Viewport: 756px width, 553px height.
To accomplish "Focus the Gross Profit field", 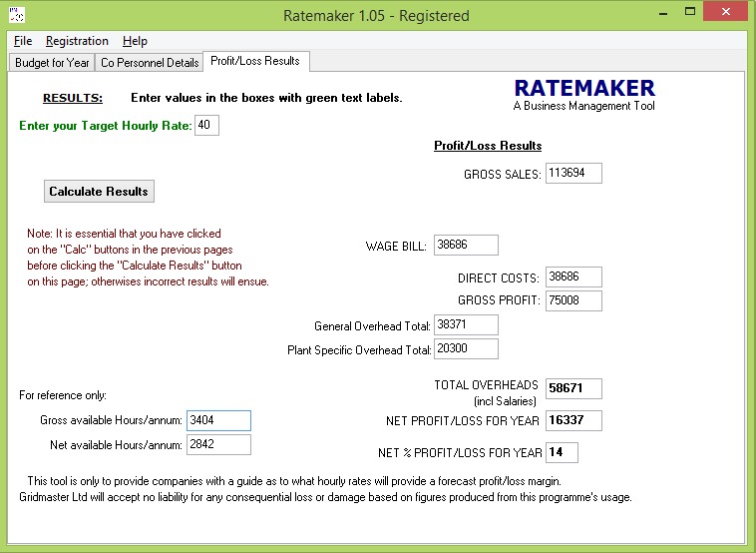I will [573, 300].
